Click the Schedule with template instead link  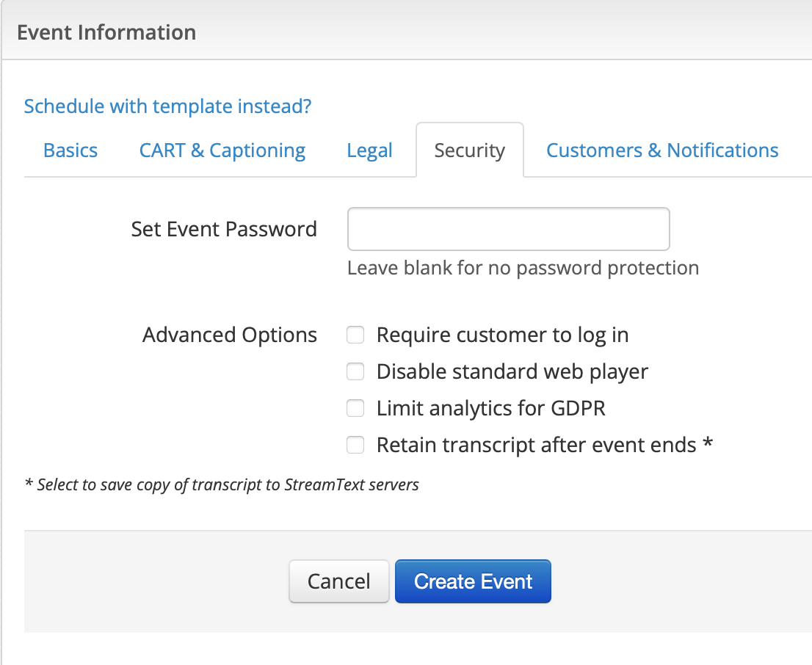tap(168, 106)
